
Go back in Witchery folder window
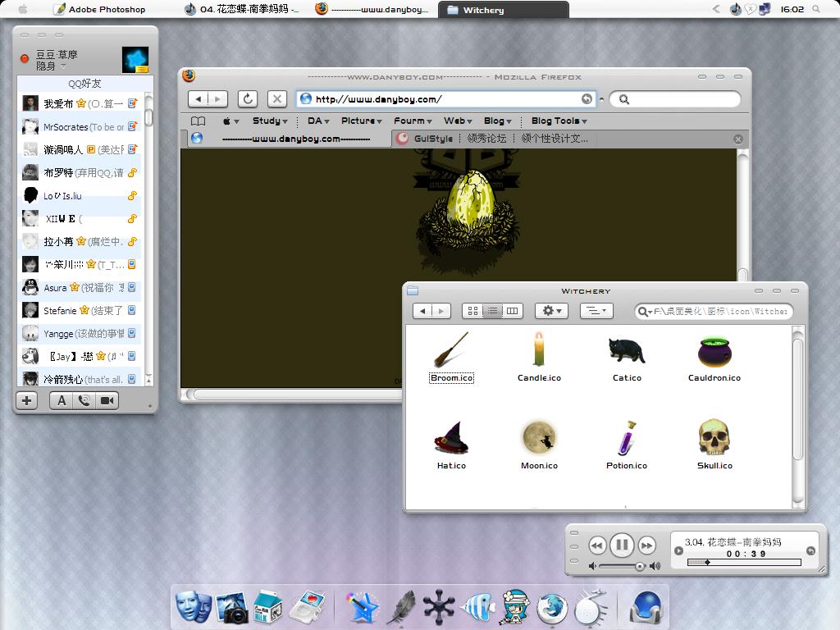422,311
